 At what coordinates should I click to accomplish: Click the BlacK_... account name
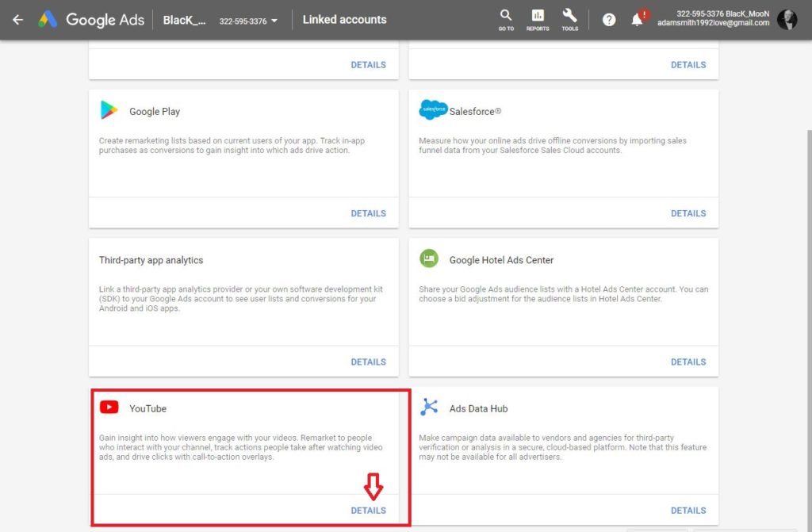pos(184,20)
